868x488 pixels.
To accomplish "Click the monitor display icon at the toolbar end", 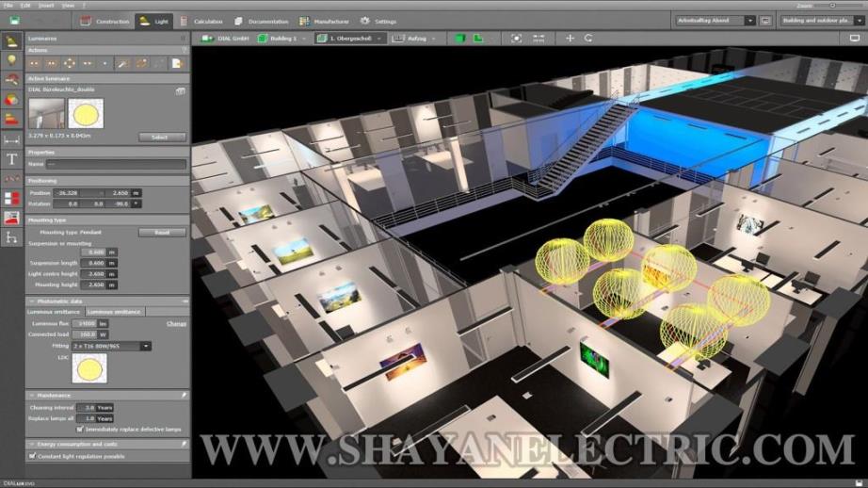I will [x=855, y=39].
